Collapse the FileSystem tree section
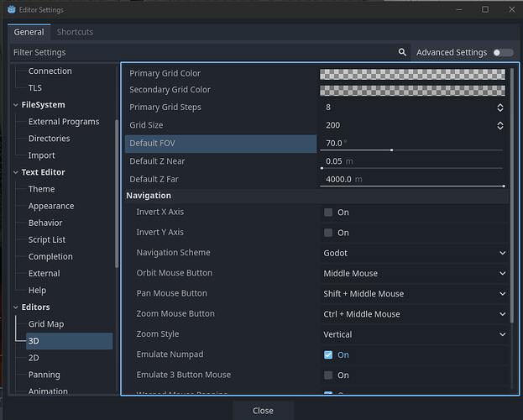The image size is (523, 420). tap(15, 105)
